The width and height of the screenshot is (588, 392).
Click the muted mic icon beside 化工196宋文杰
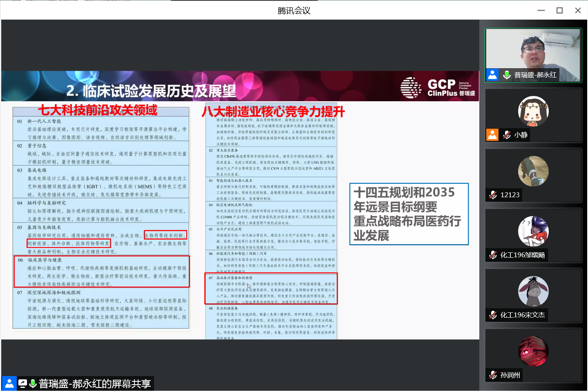pos(493,315)
